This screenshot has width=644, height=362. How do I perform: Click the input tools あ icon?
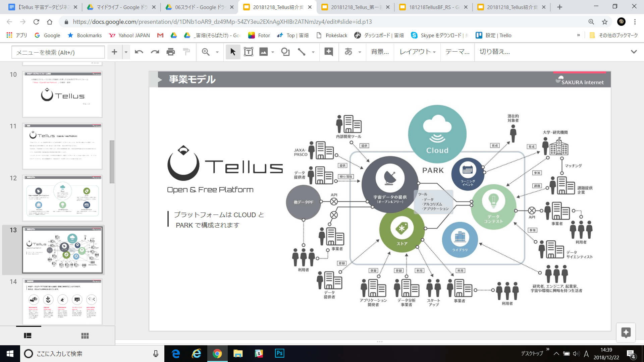pos(348,52)
